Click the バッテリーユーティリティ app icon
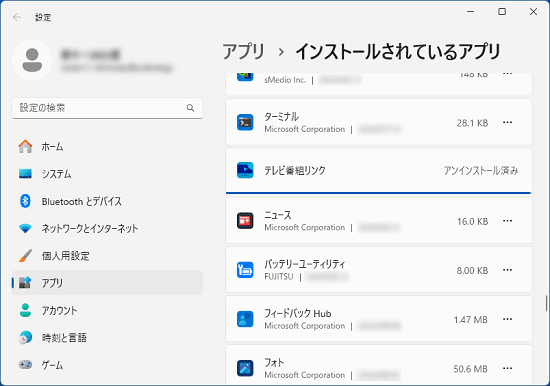Screen dimensions: 550x386 [x=245, y=270]
